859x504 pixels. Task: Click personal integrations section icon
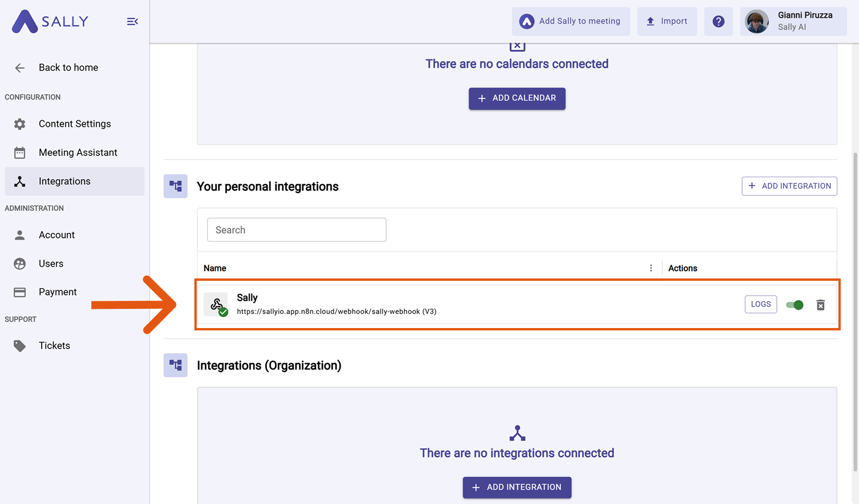click(176, 186)
